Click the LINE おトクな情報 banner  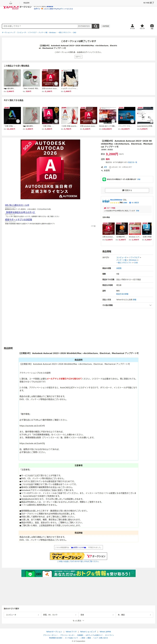tap(78, 573)
